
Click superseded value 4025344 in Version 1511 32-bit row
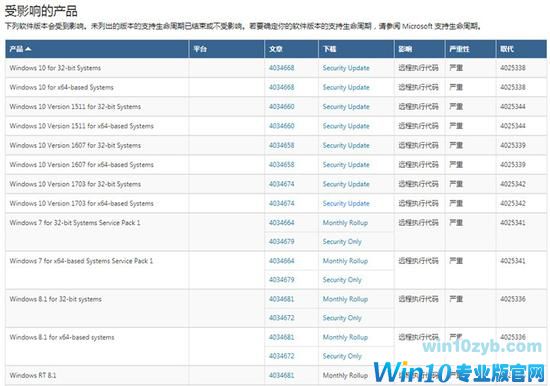coord(513,107)
